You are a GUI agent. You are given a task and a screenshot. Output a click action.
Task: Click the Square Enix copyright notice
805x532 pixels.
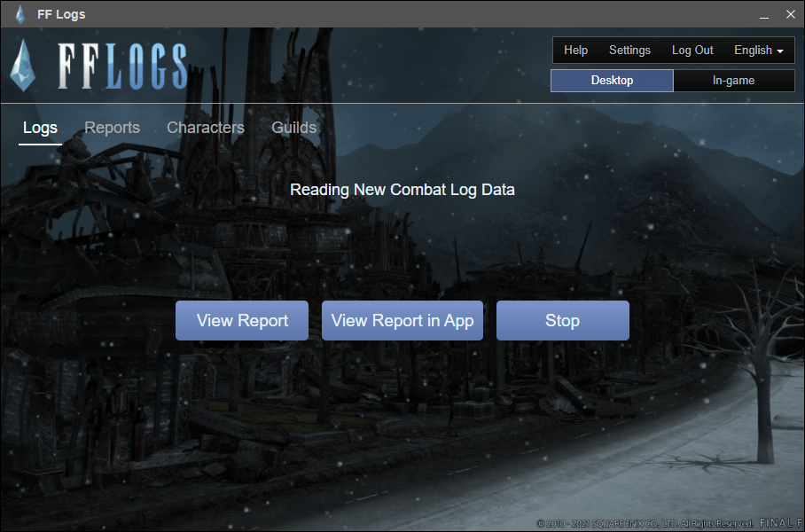click(645, 523)
